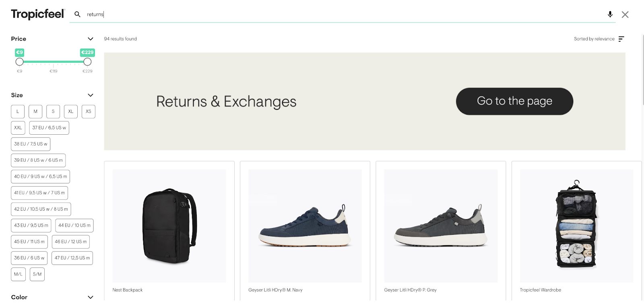Viewport: 644px width, 308px height.
Task: Activate voice search microphone icon
Action: click(610, 14)
